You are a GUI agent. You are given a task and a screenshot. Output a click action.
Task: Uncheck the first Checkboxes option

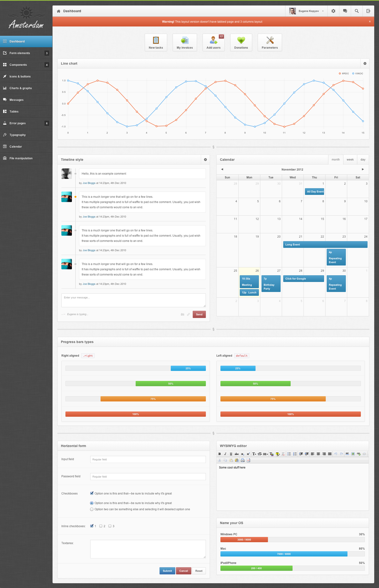(x=92, y=493)
